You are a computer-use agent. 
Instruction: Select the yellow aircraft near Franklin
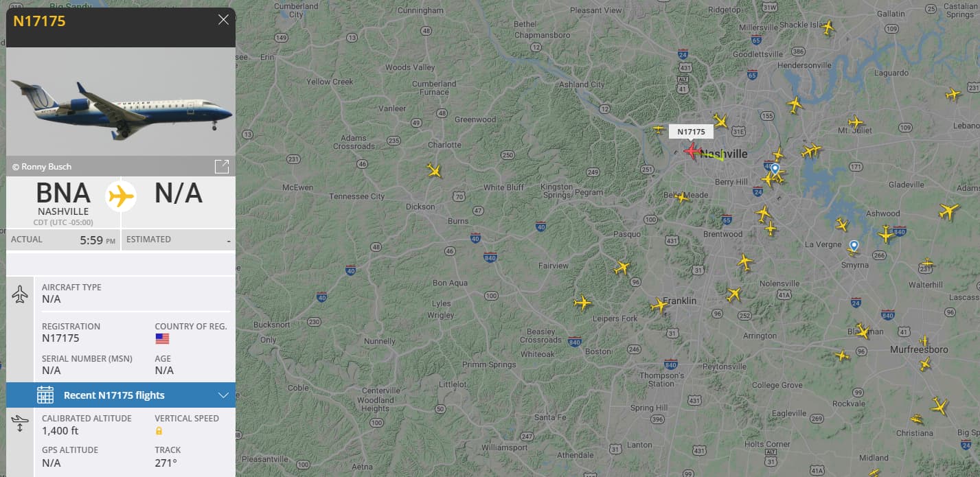pos(659,305)
